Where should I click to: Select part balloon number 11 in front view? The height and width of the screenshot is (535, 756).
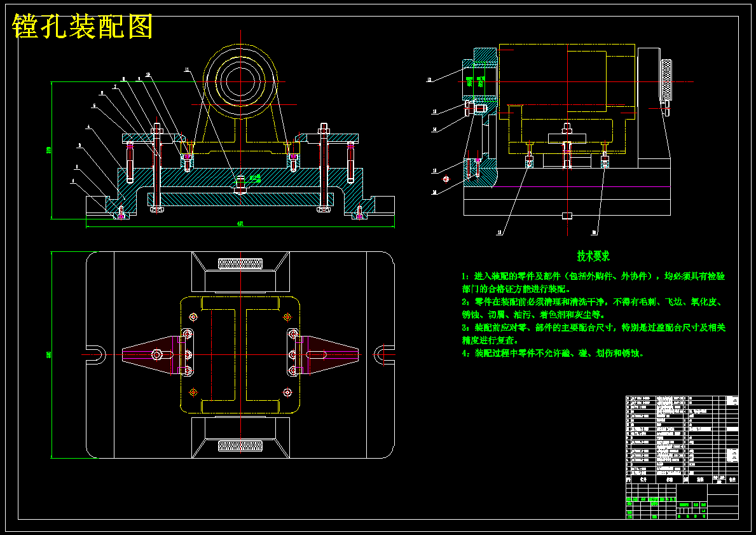pyautogui.click(x=186, y=69)
